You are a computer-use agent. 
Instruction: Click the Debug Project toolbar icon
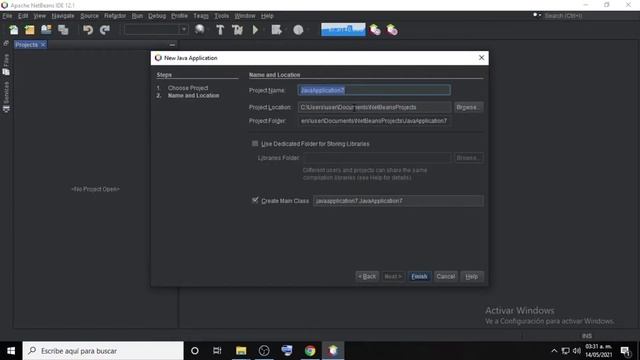[276, 30]
